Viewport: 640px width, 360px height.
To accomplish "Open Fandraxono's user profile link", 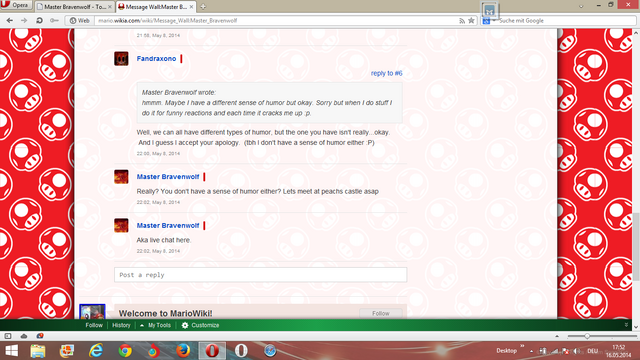I will pos(156,58).
